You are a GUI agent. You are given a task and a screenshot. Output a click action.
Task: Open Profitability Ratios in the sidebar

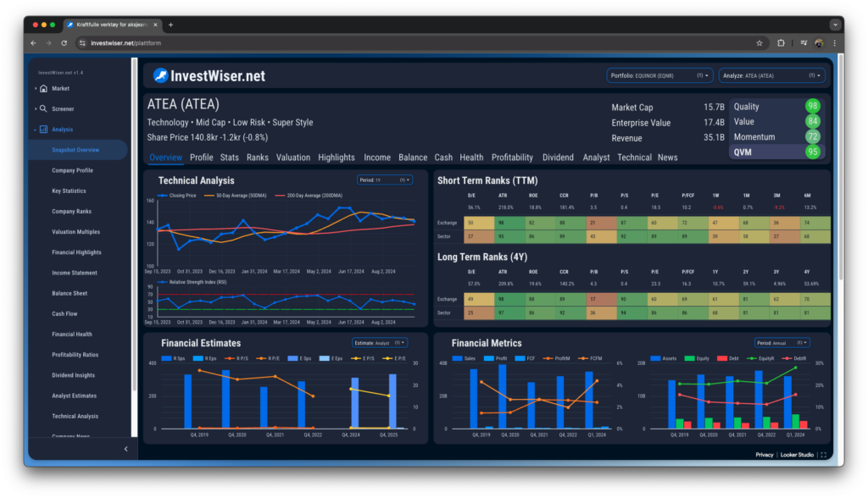[x=75, y=355]
